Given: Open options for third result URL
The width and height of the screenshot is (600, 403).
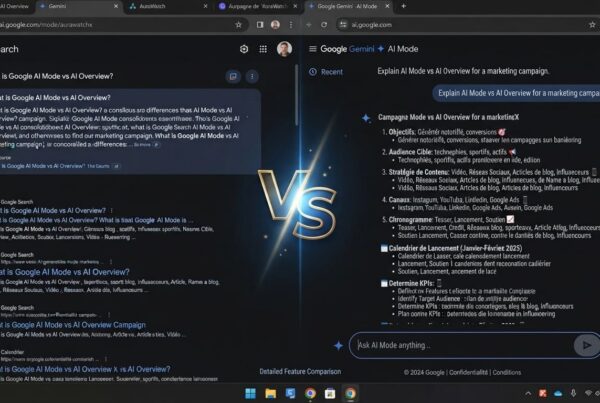Looking at the screenshot, I should click(109, 315).
